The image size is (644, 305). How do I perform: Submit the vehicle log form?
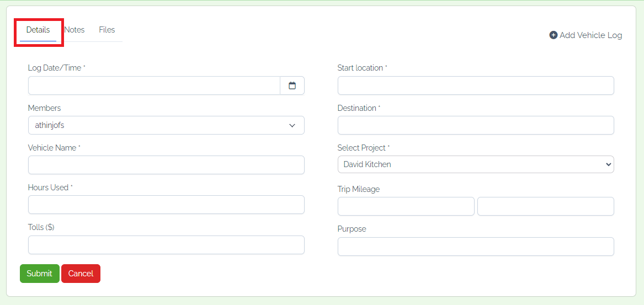[x=39, y=274]
